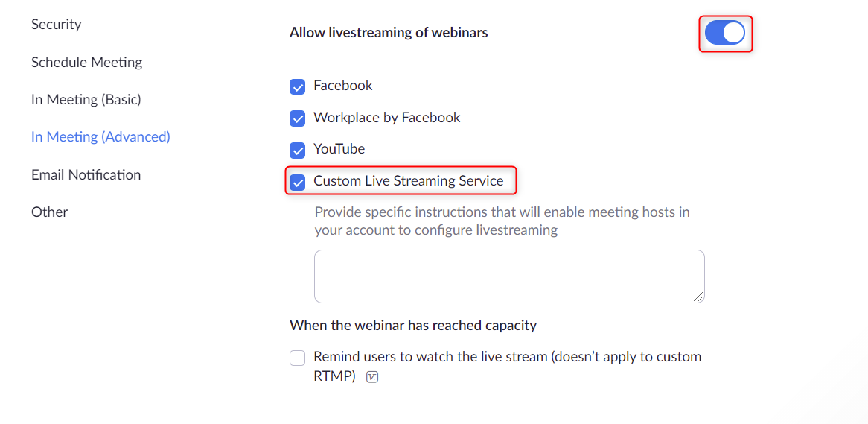Click the resize grip on the instructions textarea

698,297
